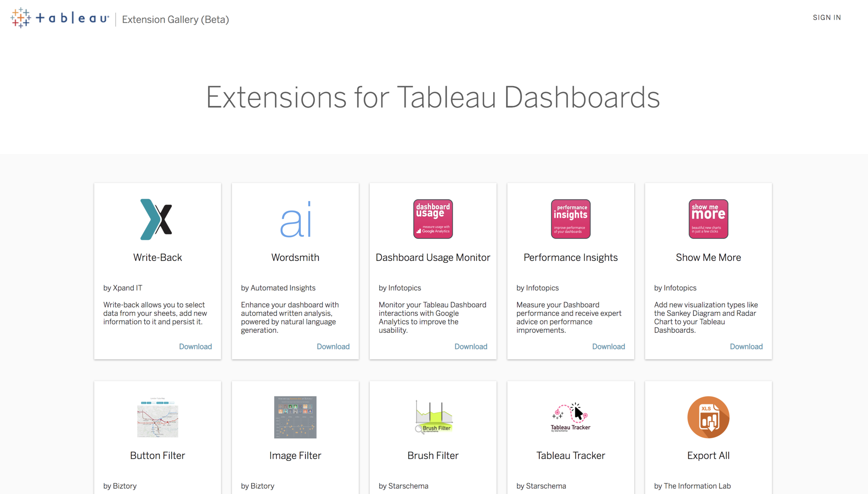Download the Wordsmith extension
Viewport: 868px width, 494px height.
click(333, 347)
